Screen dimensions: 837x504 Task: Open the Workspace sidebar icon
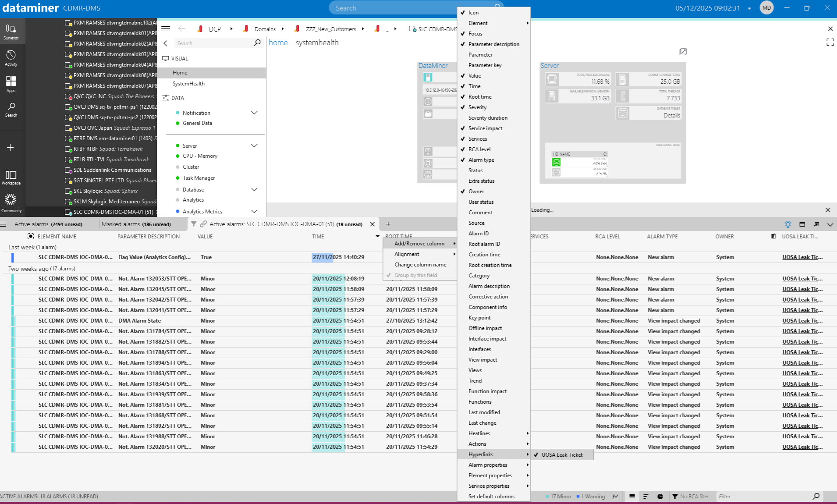tap(11, 177)
